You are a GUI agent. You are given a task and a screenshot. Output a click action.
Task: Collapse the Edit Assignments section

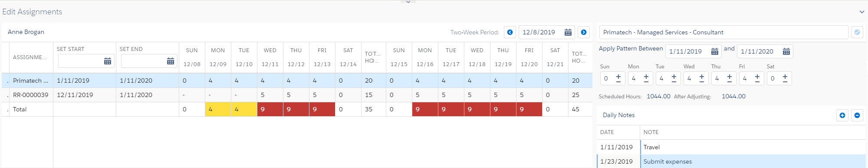click(862, 12)
